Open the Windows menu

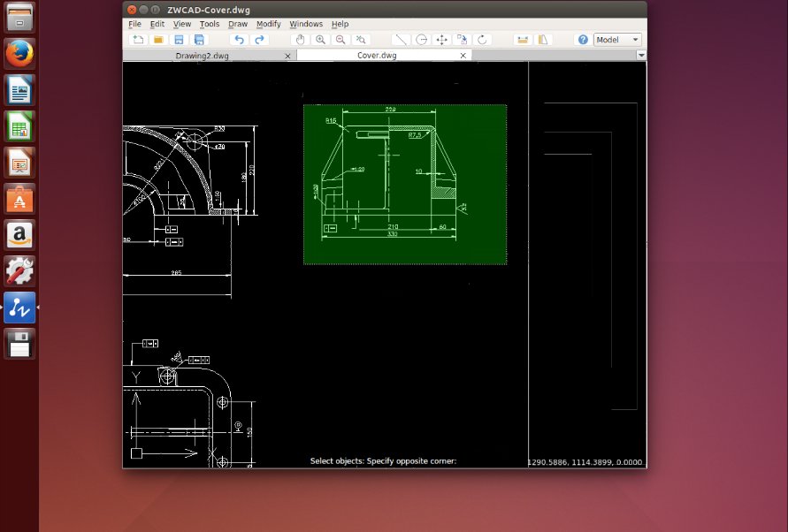click(x=306, y=24)
